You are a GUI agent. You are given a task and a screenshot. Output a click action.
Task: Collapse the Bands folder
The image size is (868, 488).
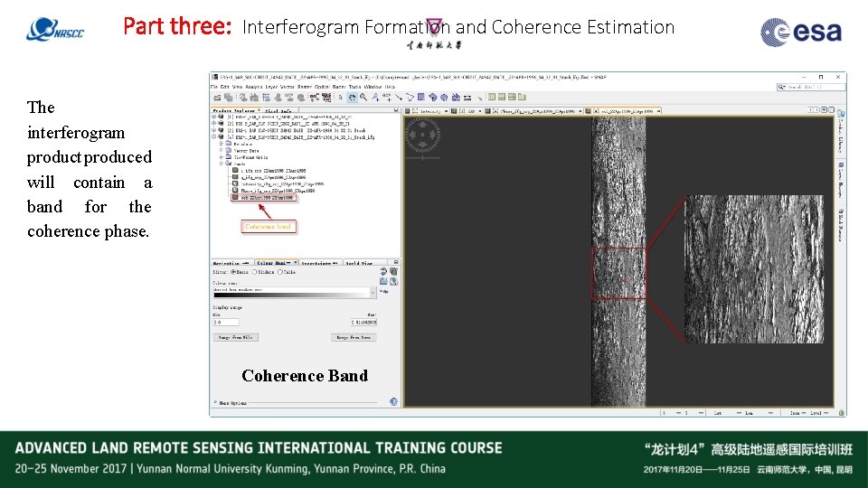click(x=222, y=164)
